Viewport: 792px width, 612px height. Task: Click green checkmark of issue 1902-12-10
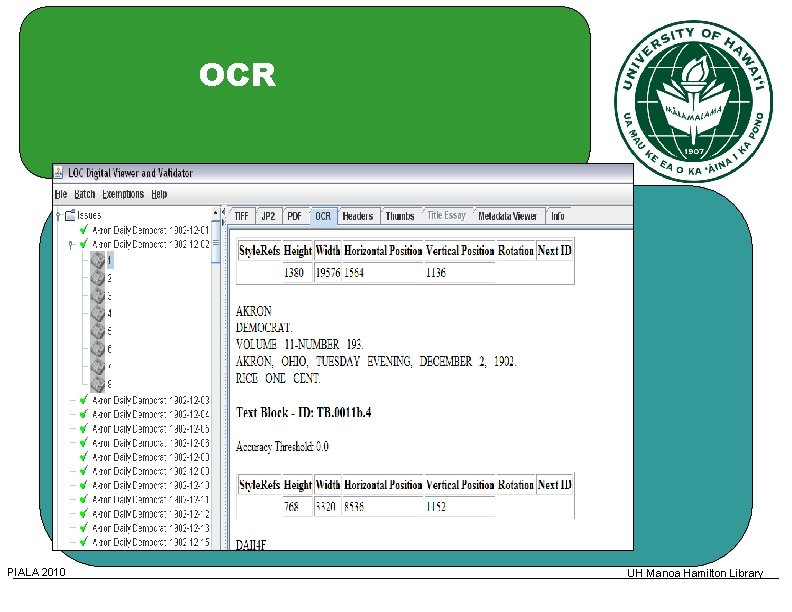coord(84,485)
